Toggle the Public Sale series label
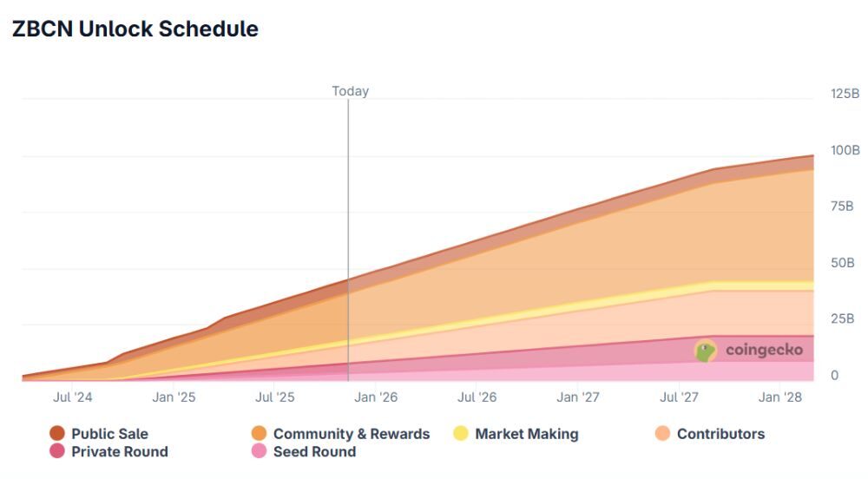 [x=109, y=433]
